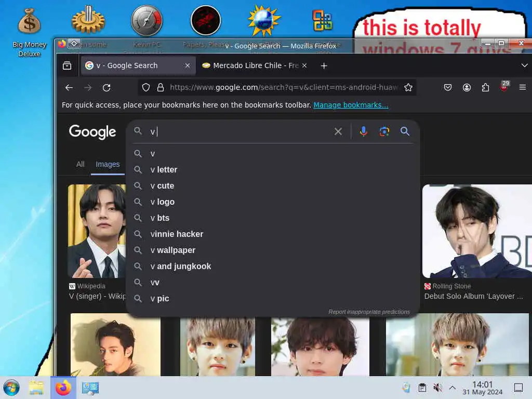Choose the 'v pic' suggestion
The width and height of the screenshot is (532, 399).
click(x=273, y=299)
